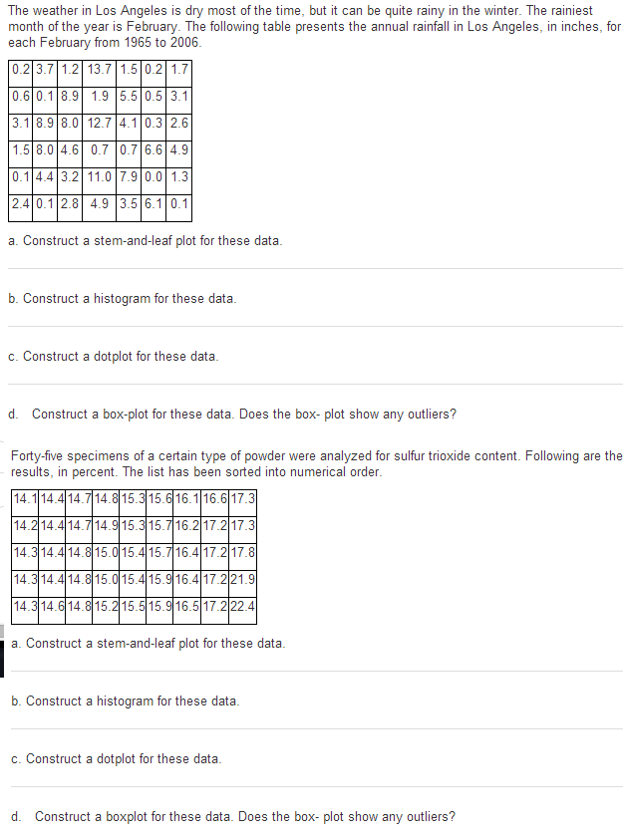The width and height of the screenshot is (623, 840).
Task: Click 'd. Construct a boxplot' final question
Action: [x=233, y=816]
